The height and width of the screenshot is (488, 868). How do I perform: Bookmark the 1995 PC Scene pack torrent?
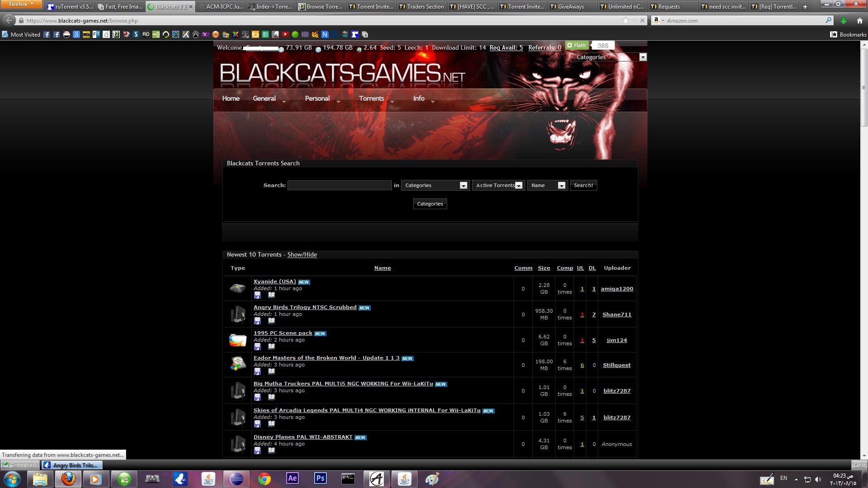pyautogui.click(x=271, y=347)
